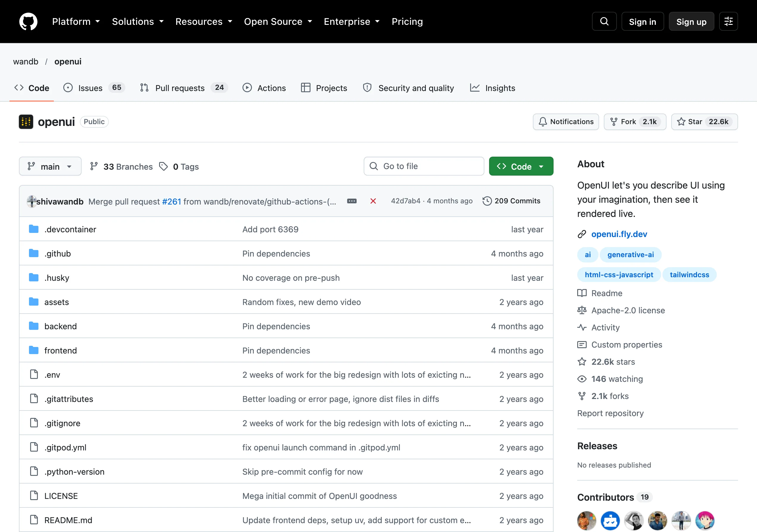Click the pink-haired contributor avatar
Image resolution: width=757 pixels, height=532 pixels.
pyautogui.click(x=705, y=520)
